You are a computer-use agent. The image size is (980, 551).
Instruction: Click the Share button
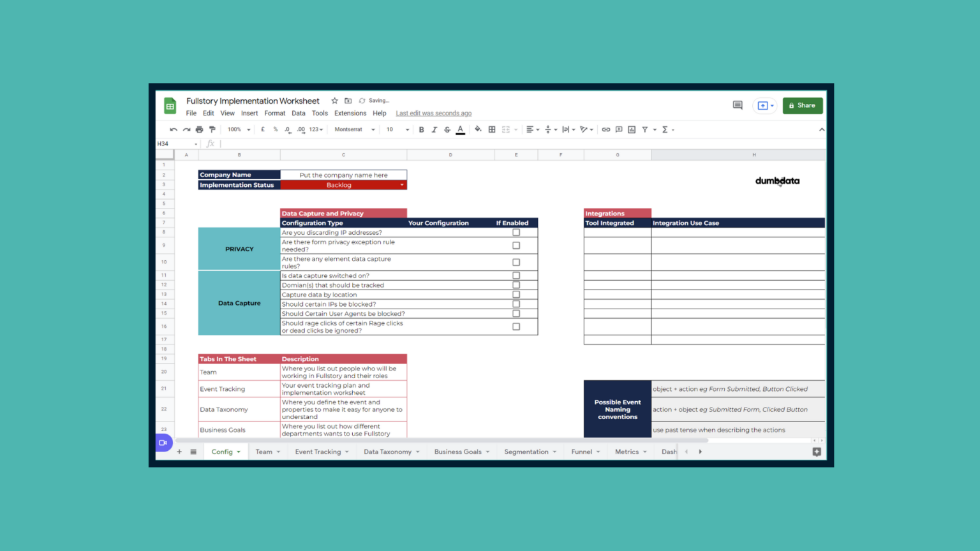(803, 105)
